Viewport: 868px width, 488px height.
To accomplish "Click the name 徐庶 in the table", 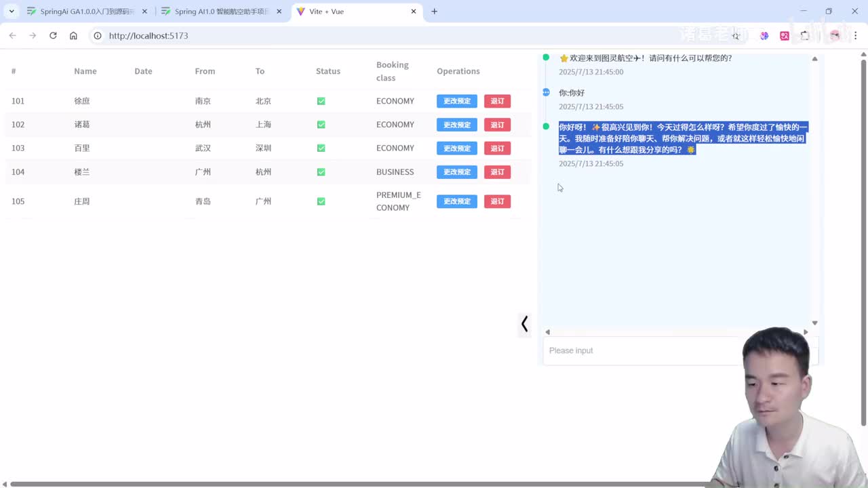I will point(82,101).
